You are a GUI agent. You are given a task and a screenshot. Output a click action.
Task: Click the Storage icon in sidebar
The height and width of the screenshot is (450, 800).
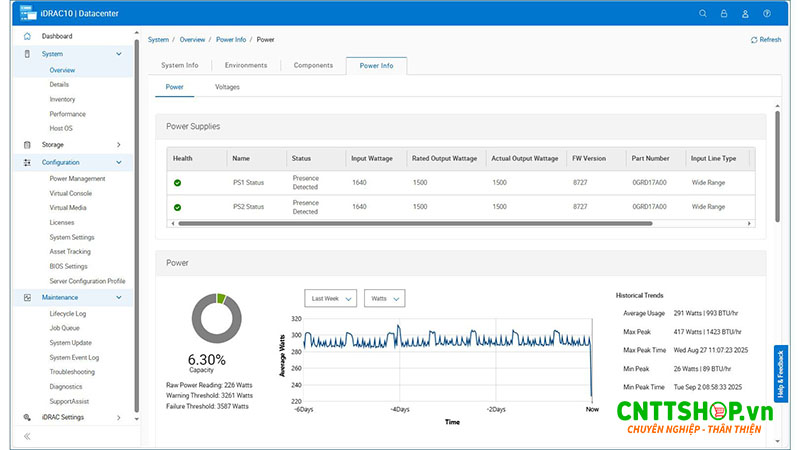[27, 145]
